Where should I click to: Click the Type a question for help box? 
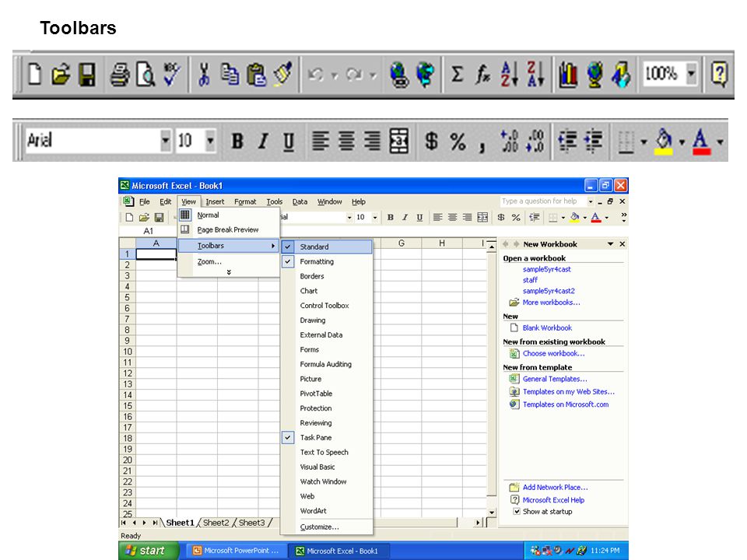pyautogui.click(x=542, y=201)
